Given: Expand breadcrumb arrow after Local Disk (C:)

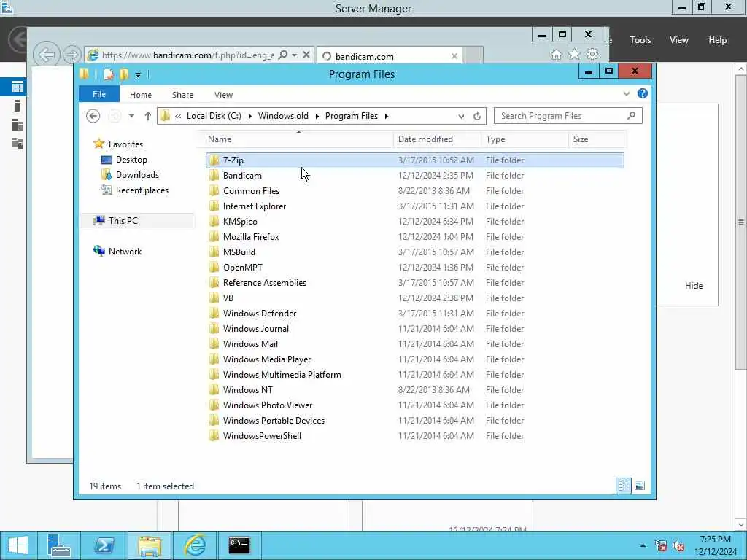Looking at the screenshot, I should pos(249,116).
